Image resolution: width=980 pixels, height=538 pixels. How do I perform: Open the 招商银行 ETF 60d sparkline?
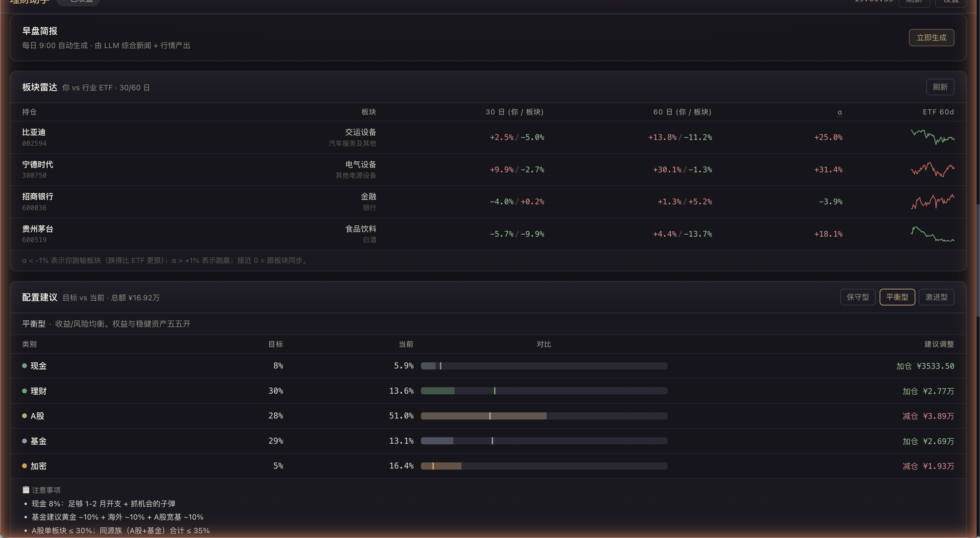point(932,202)
